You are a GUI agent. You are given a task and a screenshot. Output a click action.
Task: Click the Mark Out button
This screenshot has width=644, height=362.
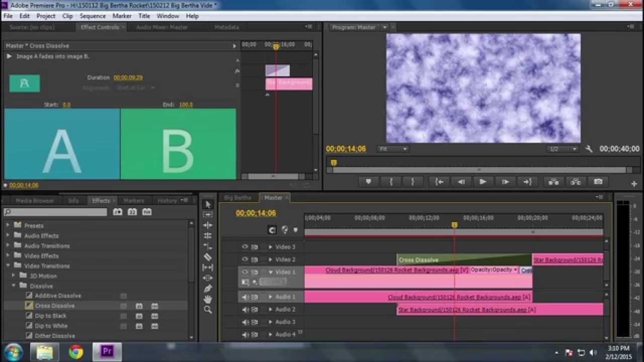pos(413,182)
